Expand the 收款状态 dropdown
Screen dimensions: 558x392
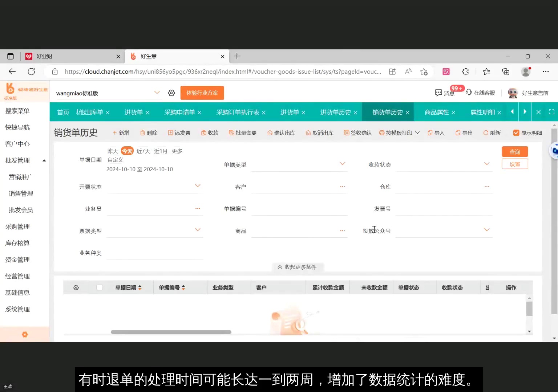[x=486, y=164]
